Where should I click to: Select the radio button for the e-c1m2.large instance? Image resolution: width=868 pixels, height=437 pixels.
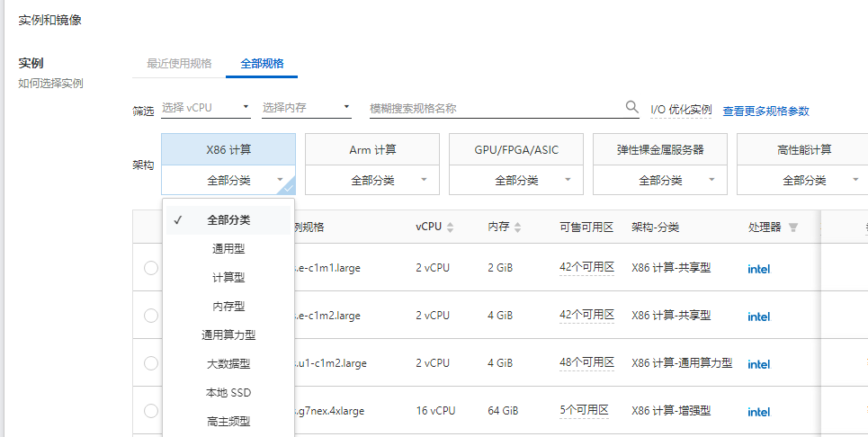150,316
